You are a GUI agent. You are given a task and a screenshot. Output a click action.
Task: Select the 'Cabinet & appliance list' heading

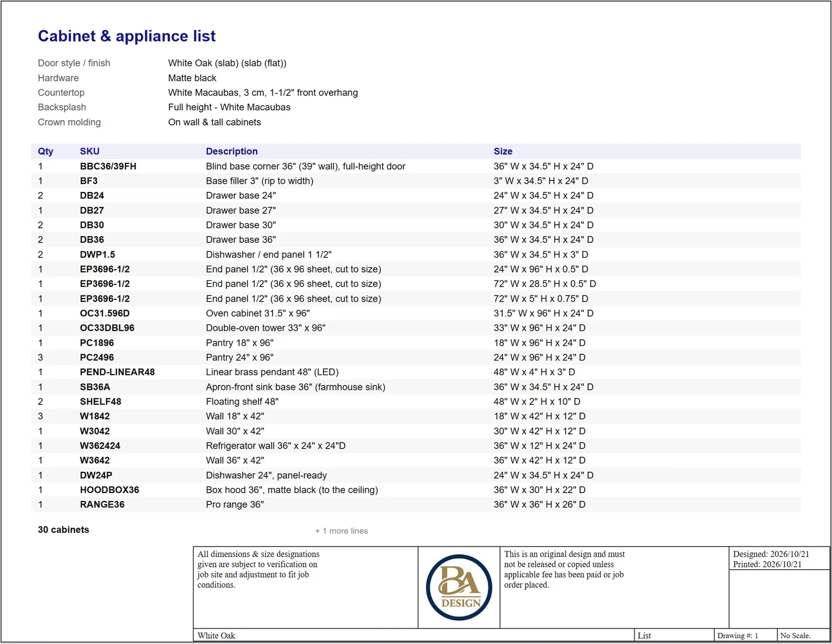[126, 36]
